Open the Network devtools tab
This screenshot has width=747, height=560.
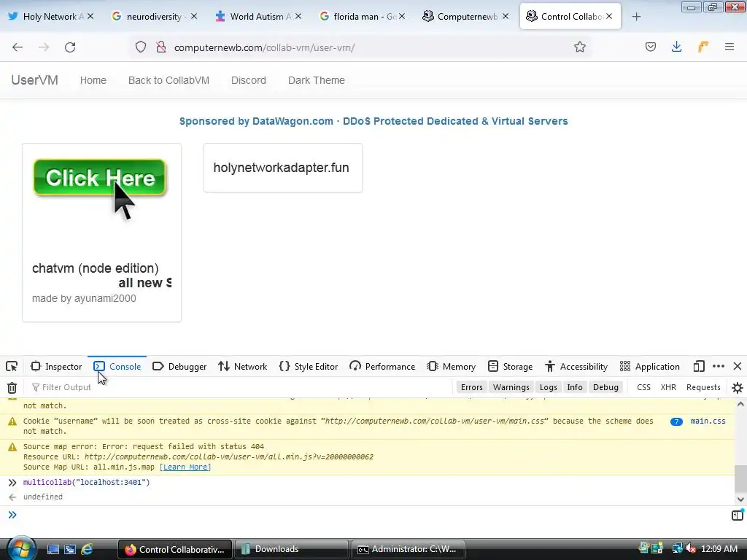242,366
